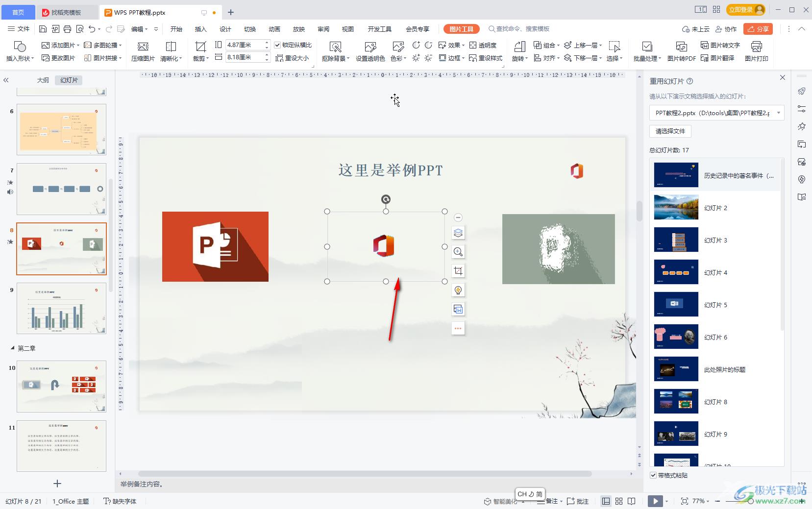Click the floating layers icon beside image
The image size is (812, 509).
[x=458, y=233]
